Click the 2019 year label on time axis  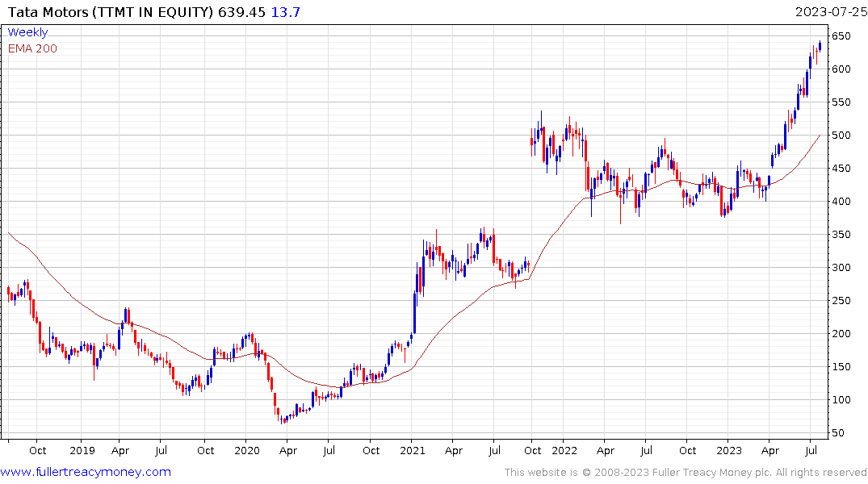82,451
